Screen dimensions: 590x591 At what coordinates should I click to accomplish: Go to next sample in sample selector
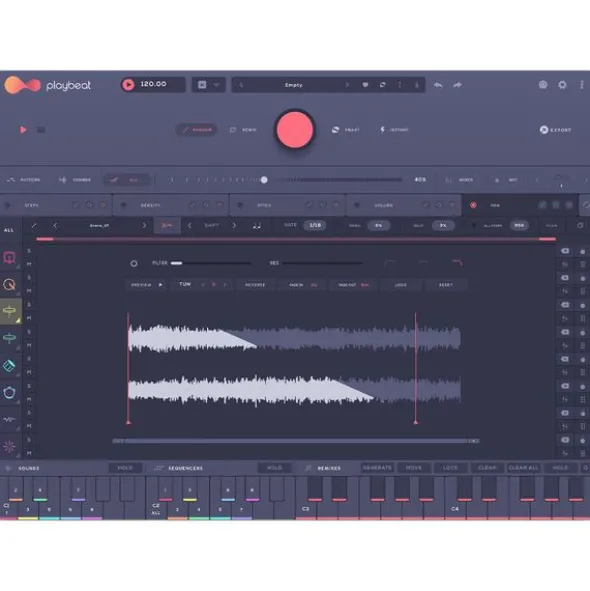tap(144, 225)
